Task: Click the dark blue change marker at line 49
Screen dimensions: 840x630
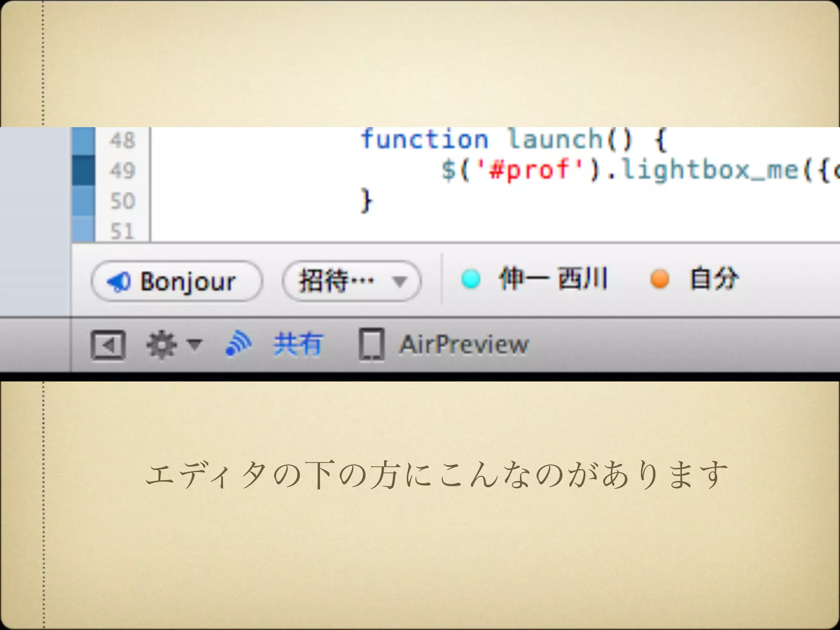Action: (83, 170)
